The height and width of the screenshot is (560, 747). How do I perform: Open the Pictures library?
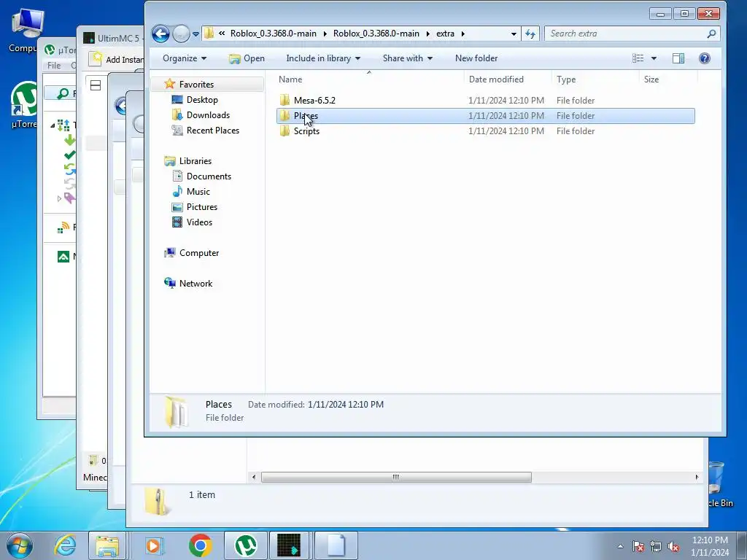pyautogui.click(x=202, y=206)
